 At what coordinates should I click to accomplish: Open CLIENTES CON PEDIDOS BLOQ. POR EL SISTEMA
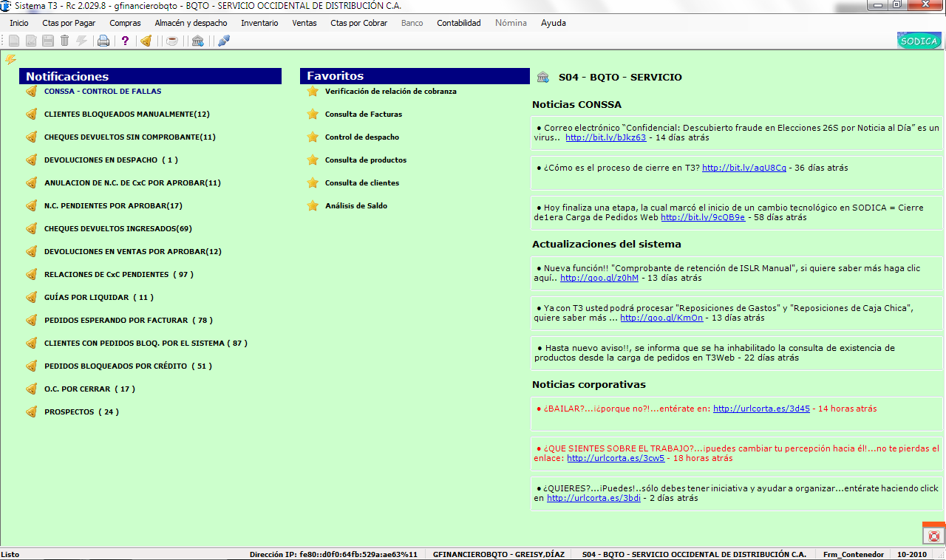[146, 344]
